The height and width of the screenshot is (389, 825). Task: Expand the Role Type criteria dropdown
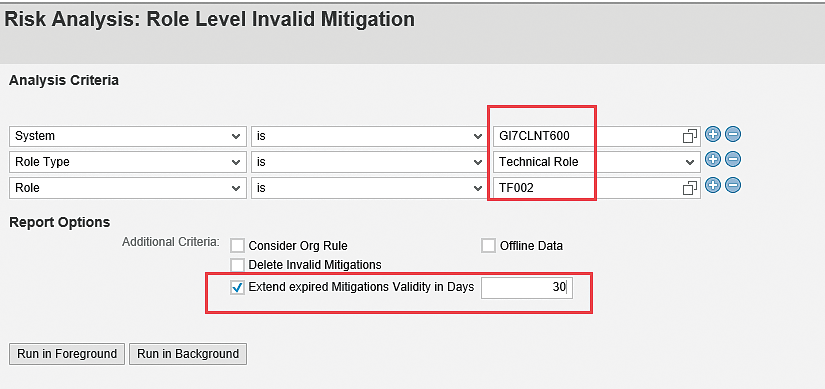pyautogui.click(x=128, y=162)
